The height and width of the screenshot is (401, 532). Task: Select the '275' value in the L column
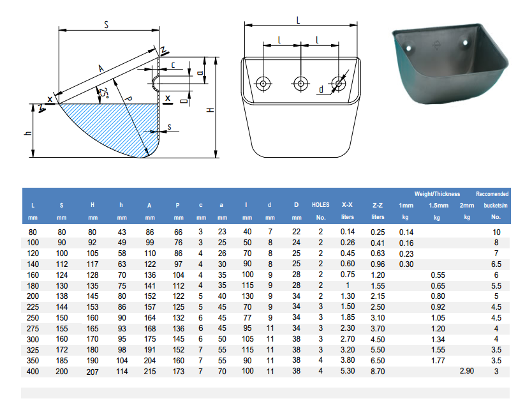point(33,329)
